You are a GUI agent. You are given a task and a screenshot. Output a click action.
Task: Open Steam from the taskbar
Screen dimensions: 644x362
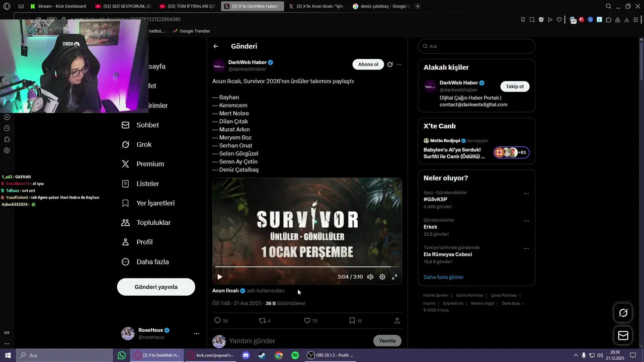click(262, 355)
